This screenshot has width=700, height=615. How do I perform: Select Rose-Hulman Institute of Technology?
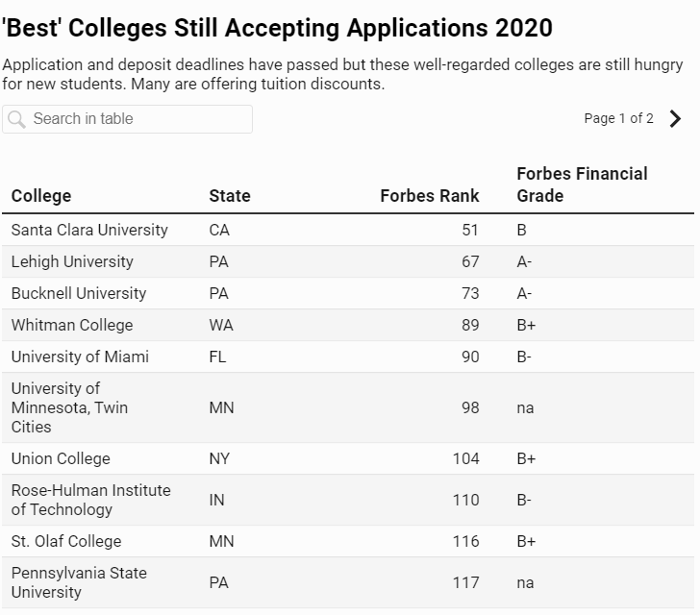pyautogui.click(x=90, y=500)
